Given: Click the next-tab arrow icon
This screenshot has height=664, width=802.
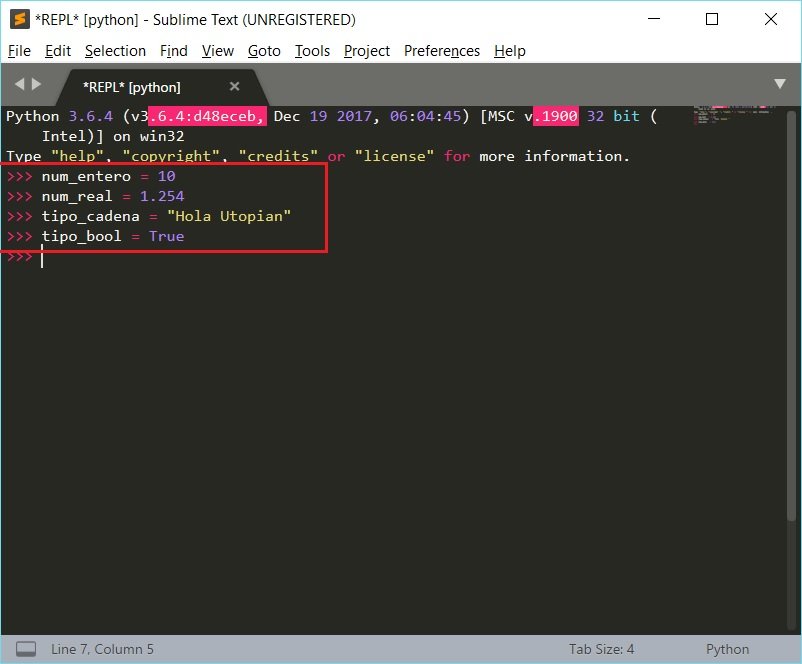Looking at the screenshot, I should tap(36, 85).
